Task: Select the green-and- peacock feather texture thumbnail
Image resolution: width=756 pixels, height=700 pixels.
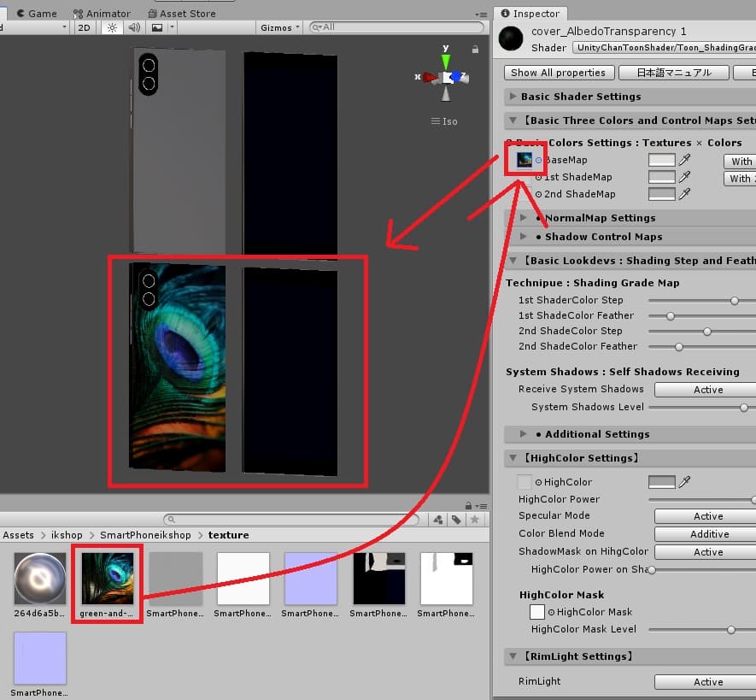Action: click(107, 579)
